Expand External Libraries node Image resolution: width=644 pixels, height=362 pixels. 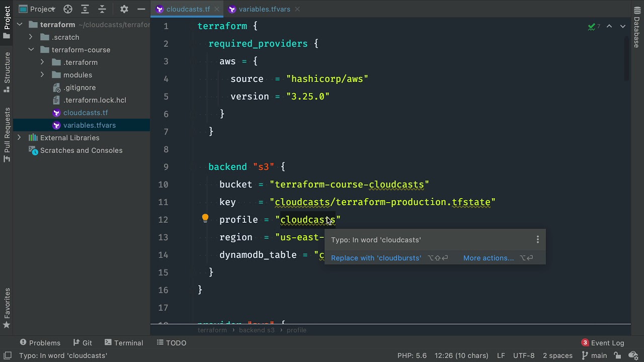pyautogui.click(x=20, y=138)
